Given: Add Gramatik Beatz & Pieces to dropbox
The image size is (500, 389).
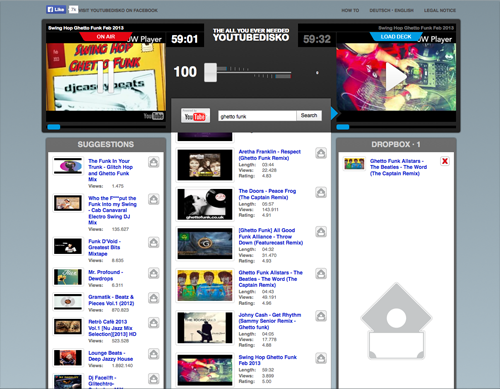Looking at the screenshot, I should click(x=154, y=298).
